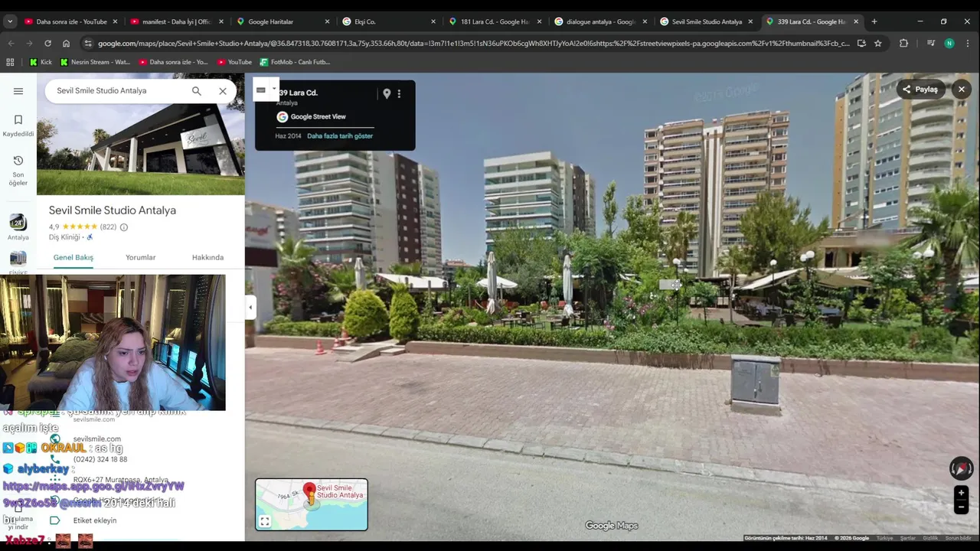Image resolution: width=980 pixels, height=551 pixels.
Task: Click the Google Street View label
Action: (x=318, y=117)
